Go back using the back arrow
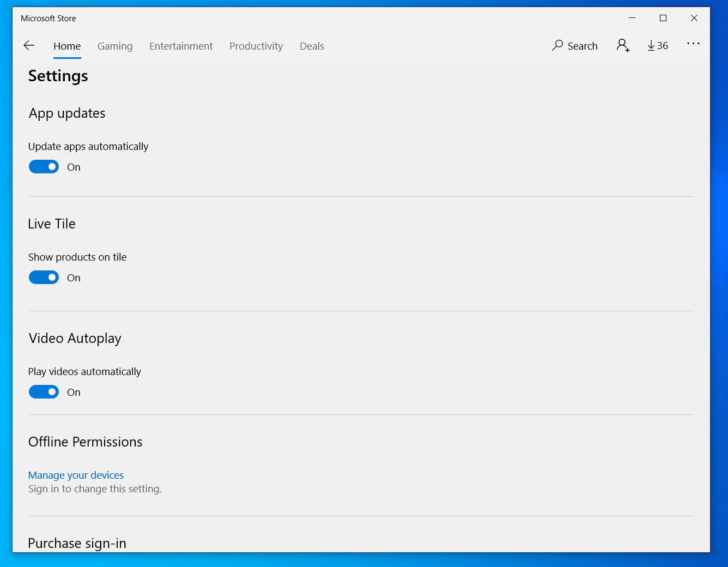This screenshot has width=728, height=567. (x=29, y=46)
